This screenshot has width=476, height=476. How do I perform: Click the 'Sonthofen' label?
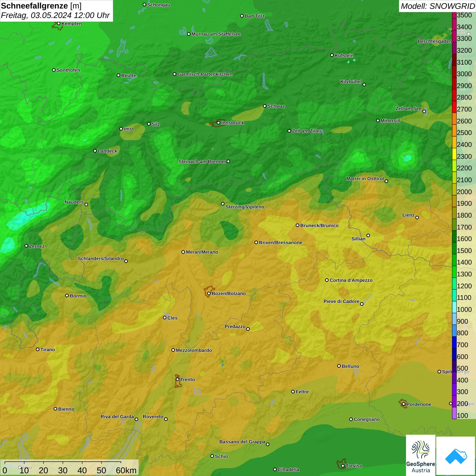68,70
